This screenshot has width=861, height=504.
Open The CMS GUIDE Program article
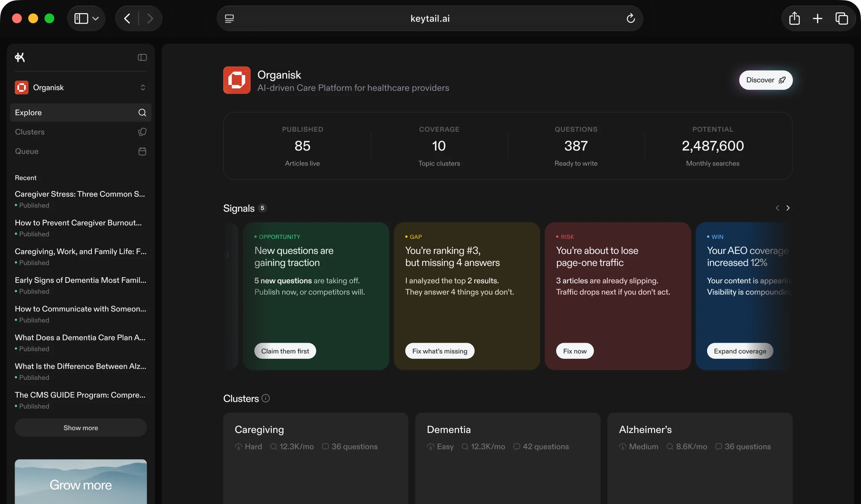pos(80,400)
